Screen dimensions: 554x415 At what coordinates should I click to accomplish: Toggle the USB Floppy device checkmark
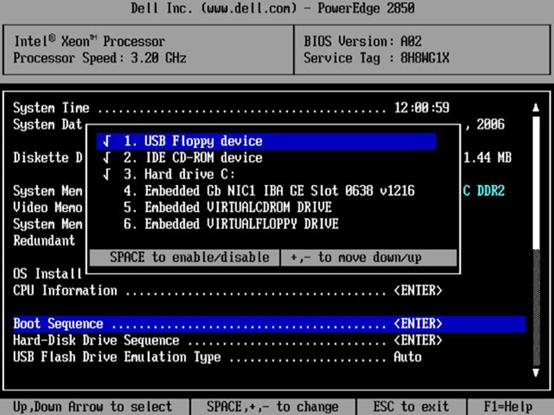coord(107,141)
